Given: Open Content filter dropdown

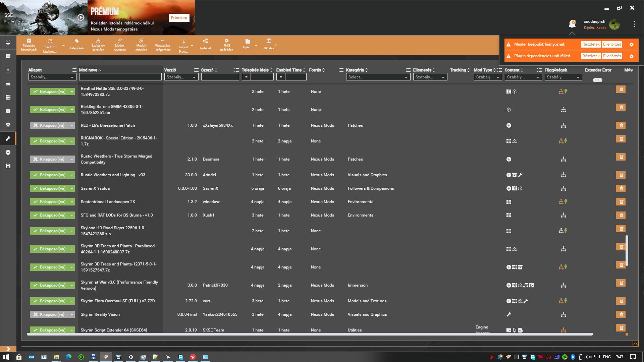Looking at the screenshot, I should click(523, 77).
